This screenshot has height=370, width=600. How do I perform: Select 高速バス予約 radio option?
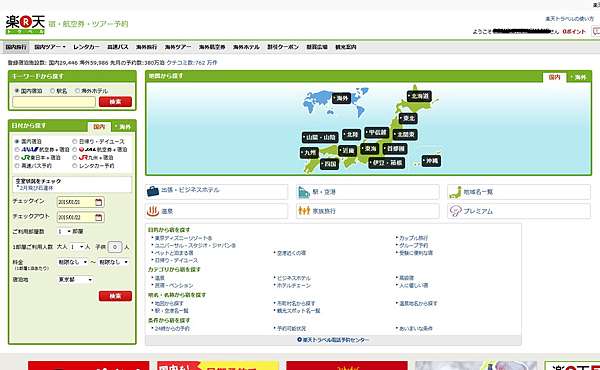pos(17,165)
